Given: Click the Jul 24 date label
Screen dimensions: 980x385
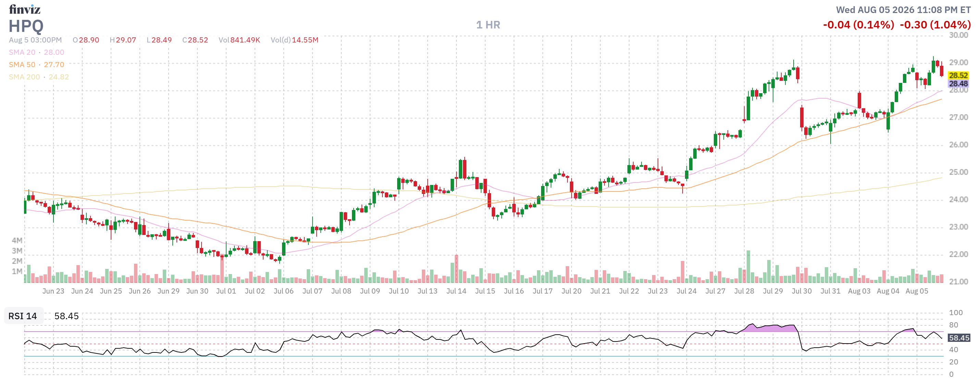Looking at the screenshot, I should click(x=686, y=291).
